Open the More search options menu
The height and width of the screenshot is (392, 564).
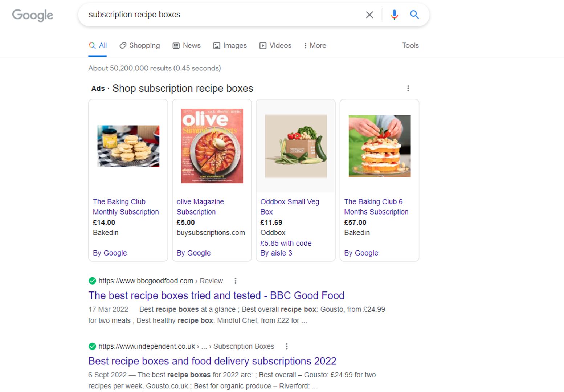pyautogui.click(x=315, y=45)
